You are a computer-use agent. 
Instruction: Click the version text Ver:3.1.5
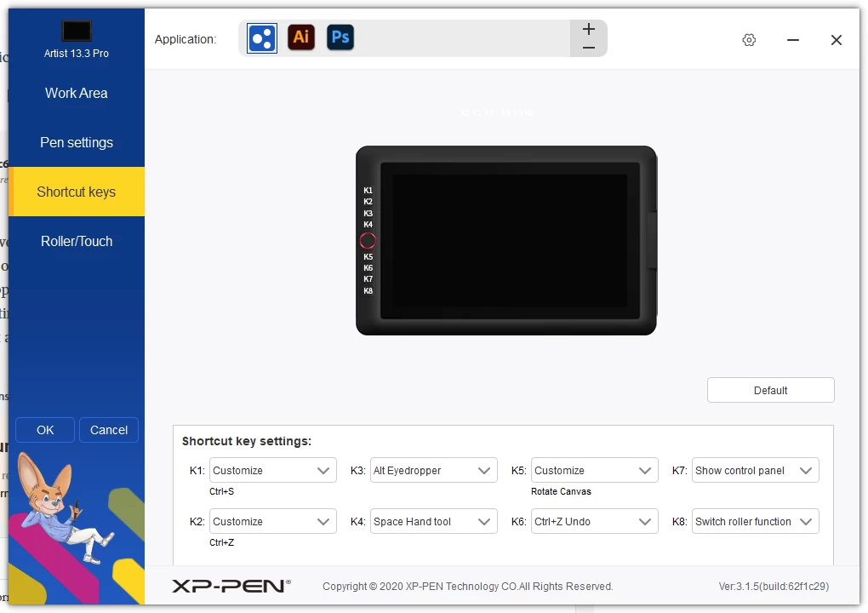click(774, 586)
